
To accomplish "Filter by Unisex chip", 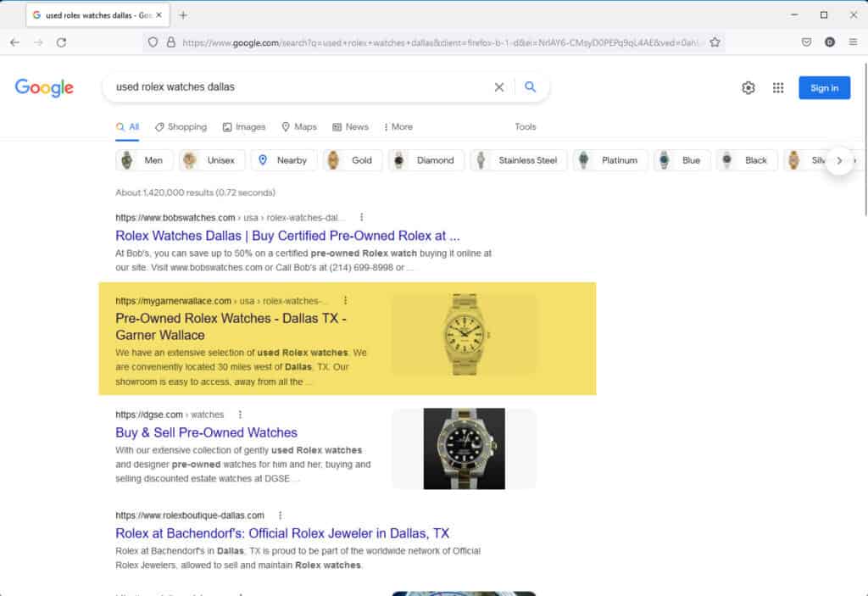I will [212, 160].
